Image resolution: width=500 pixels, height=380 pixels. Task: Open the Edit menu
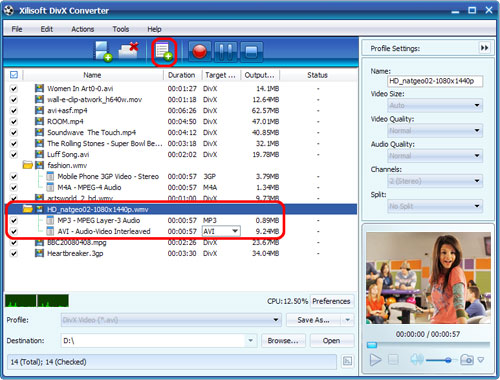(47, 29)
